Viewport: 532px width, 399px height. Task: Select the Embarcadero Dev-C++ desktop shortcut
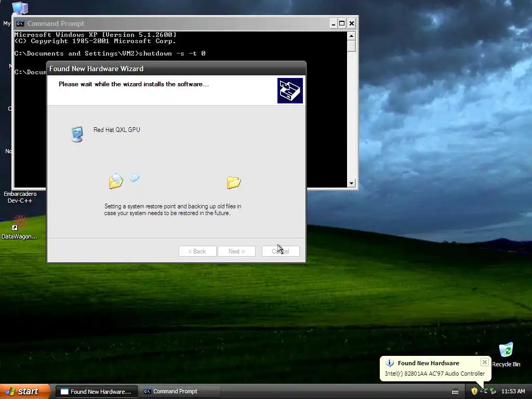pos(20,197)
